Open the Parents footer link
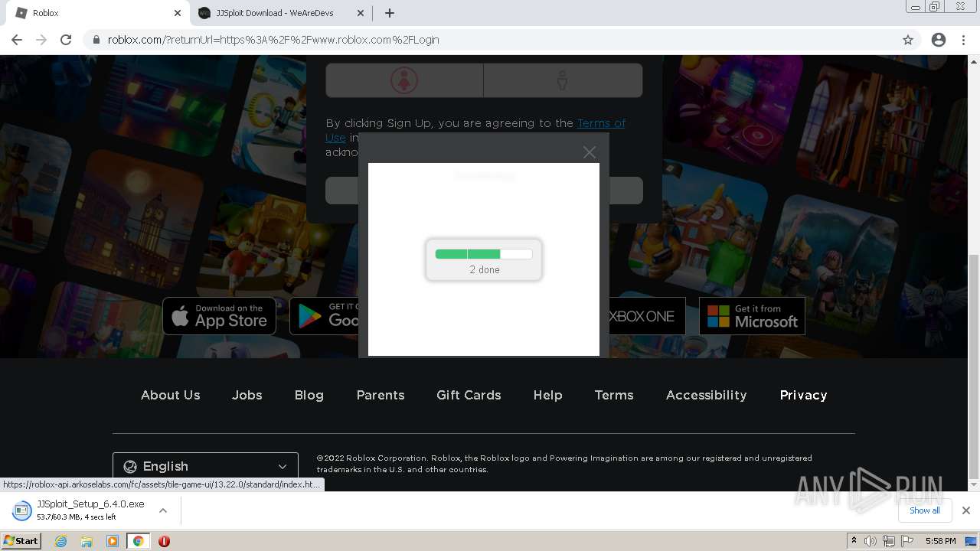The height and width of the screenshot is (551, 980). 381,395
